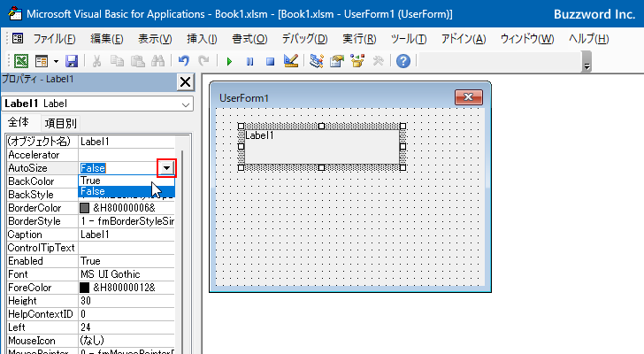
Task: Open the 編集 menu
Action: pos(107,39)
